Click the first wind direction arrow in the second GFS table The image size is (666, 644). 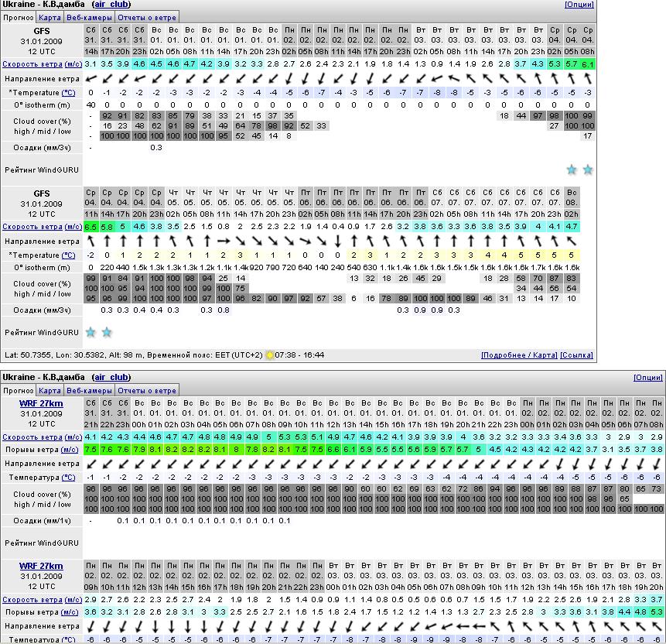click(x=91, y=241)
